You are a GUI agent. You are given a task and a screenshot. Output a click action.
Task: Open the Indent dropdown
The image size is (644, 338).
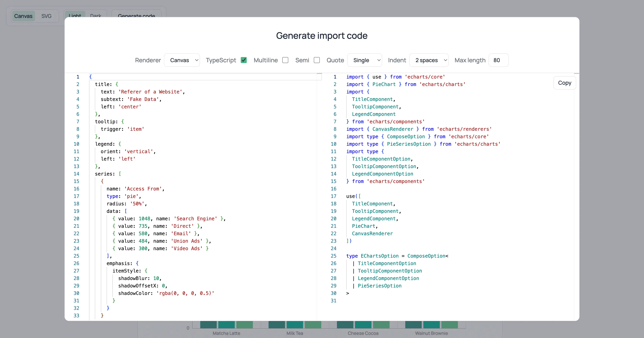[429, 60]
